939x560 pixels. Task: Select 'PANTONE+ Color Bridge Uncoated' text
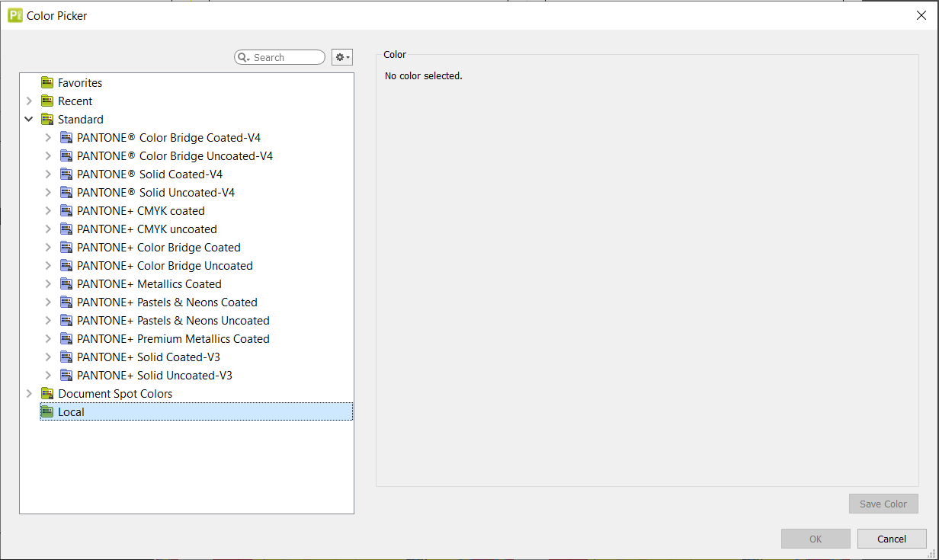point(165,266)
